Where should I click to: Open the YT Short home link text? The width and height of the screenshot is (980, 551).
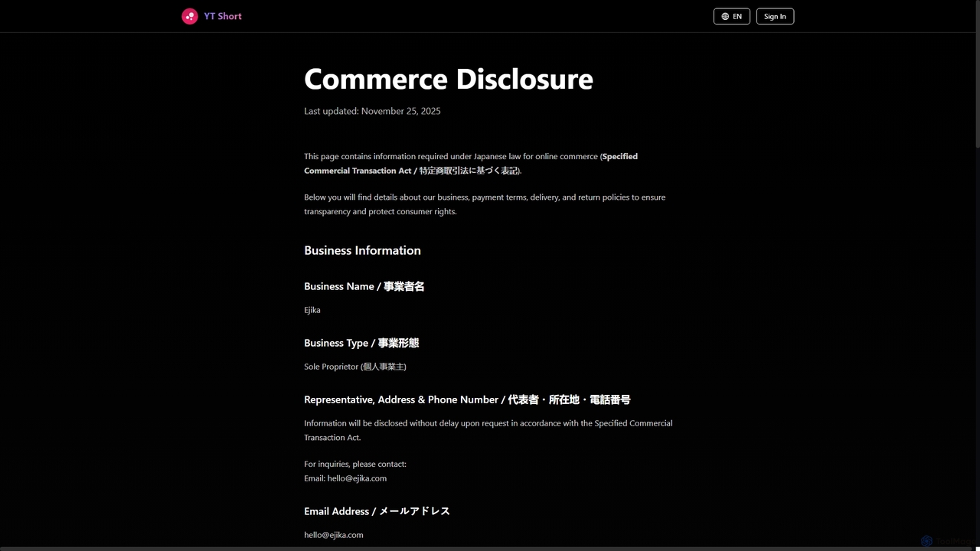(223, 16)
